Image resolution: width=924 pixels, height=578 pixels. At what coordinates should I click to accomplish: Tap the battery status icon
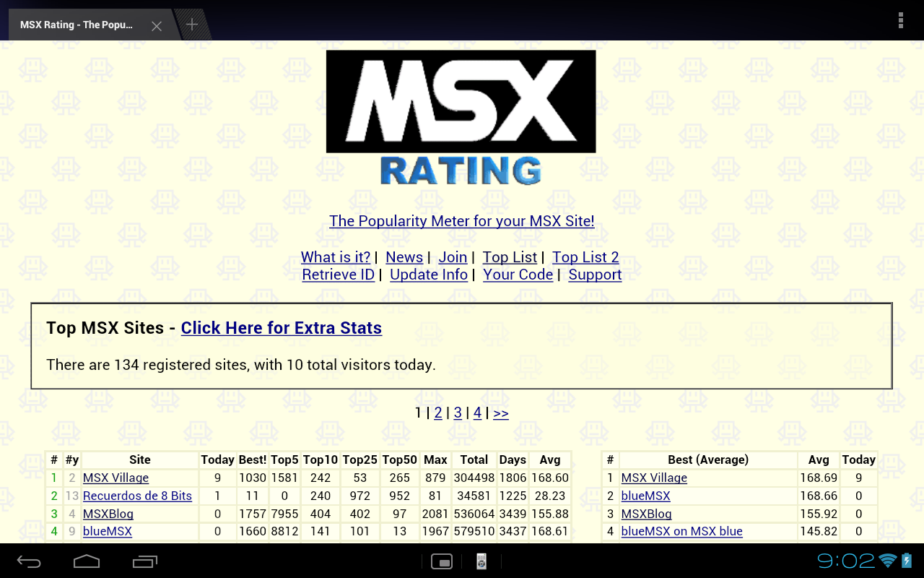pyautogui.click(x=907, y=561)
